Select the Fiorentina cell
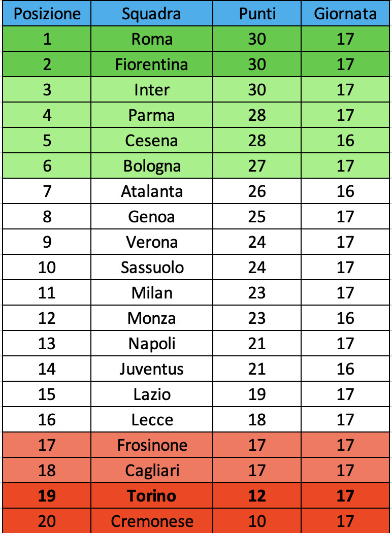 point(151,64)
